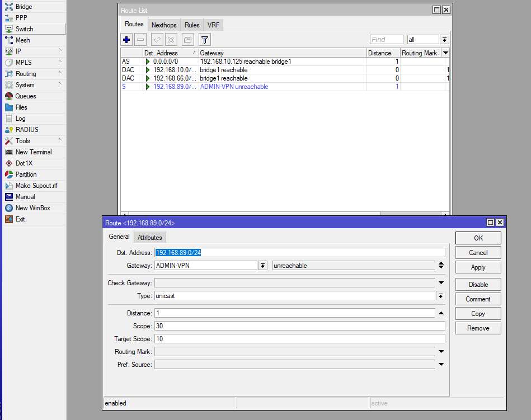Launch New Terminal icon

(x=9, y=152)
